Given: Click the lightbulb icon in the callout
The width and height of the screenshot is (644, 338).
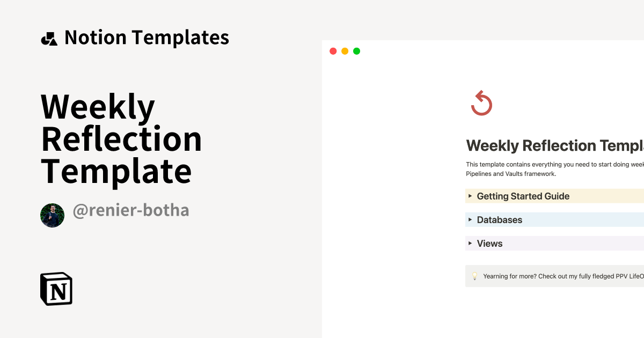Looking at the screenshot, I should click(474, 276).
